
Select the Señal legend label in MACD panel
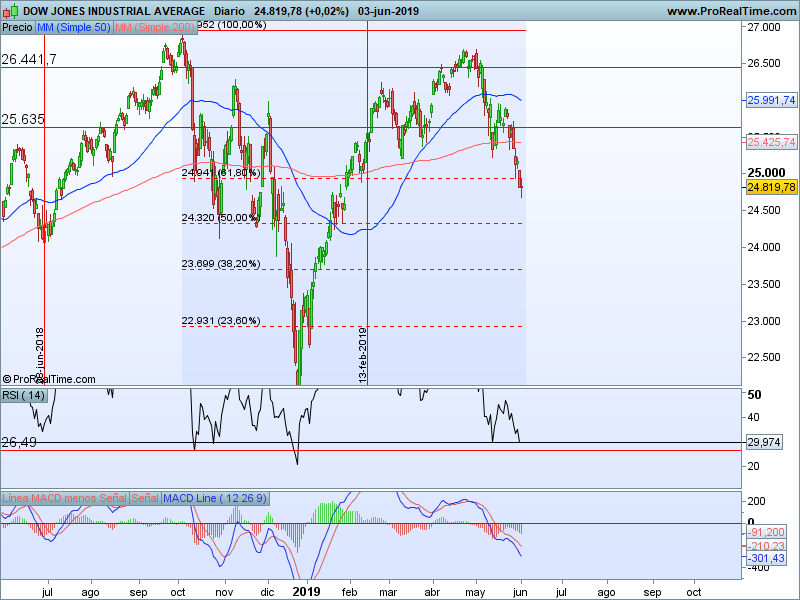coord(145,498)
